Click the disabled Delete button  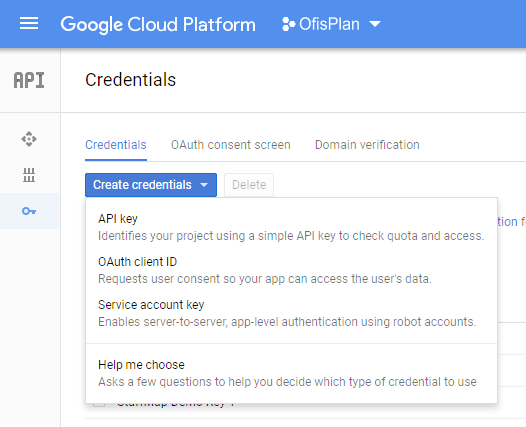point(249,185)
